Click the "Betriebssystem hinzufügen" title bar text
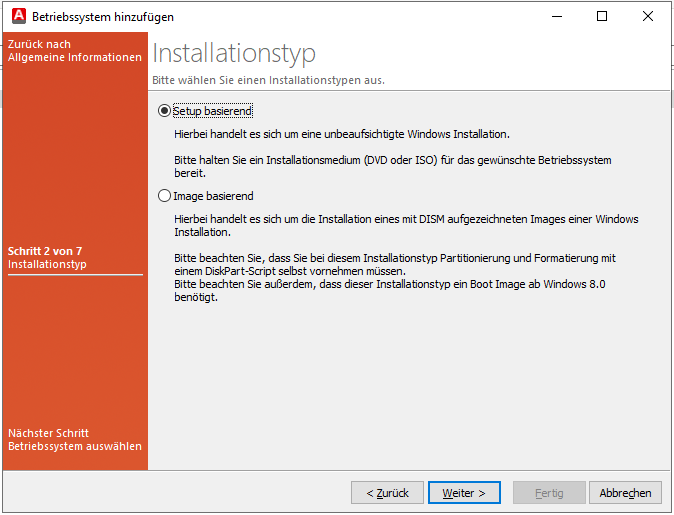 coord(103,17)
